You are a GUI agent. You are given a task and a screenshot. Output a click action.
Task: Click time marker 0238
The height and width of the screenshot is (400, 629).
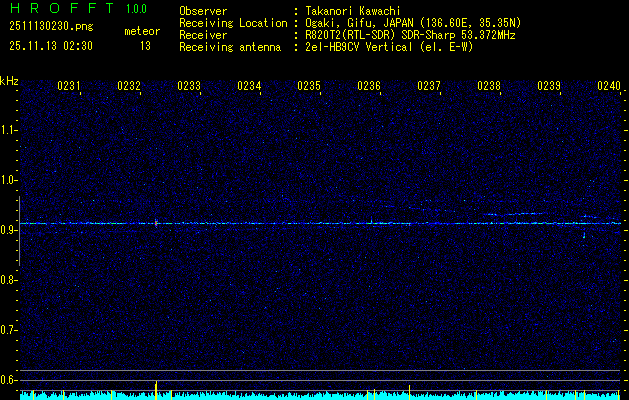(489, 85)
